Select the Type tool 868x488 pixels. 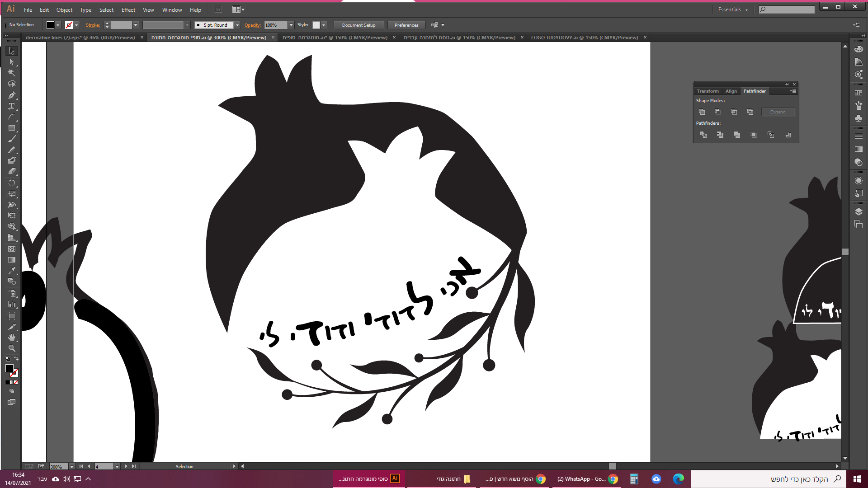pos(12,106)
